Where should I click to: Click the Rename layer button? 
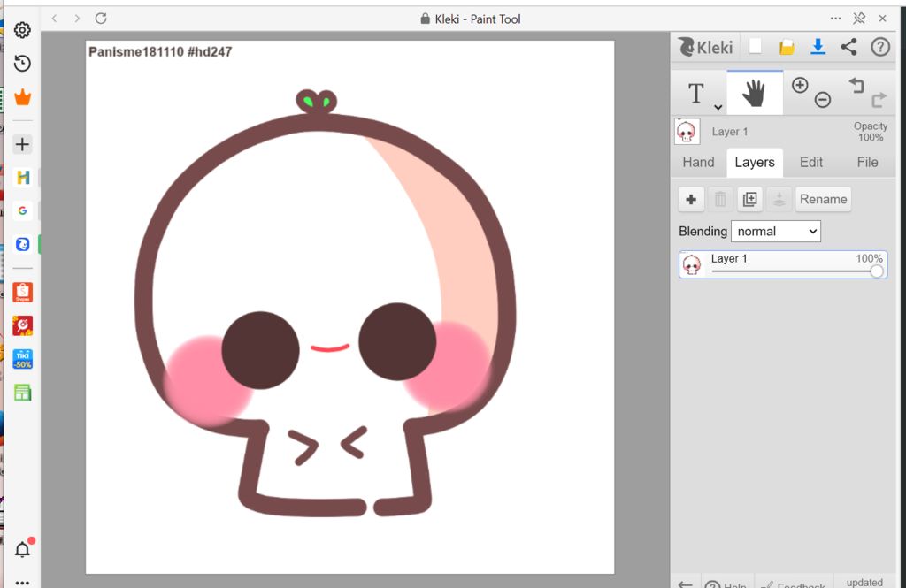[823, 199]
